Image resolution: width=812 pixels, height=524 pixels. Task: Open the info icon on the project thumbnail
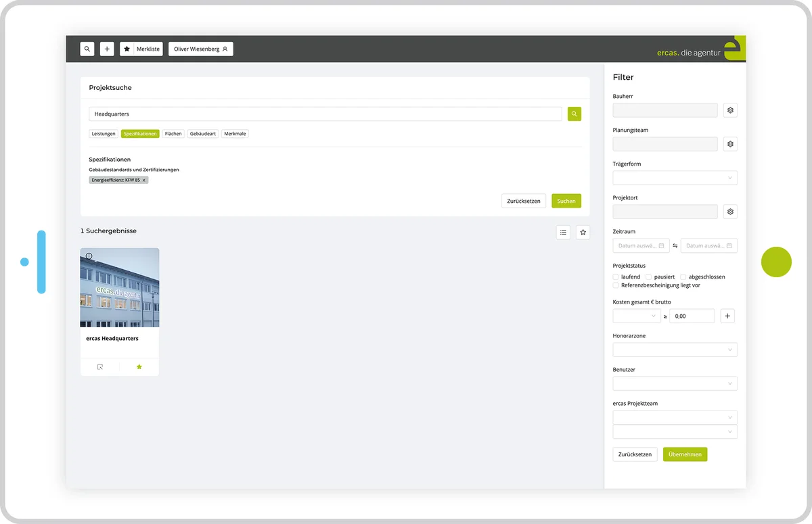89,255
